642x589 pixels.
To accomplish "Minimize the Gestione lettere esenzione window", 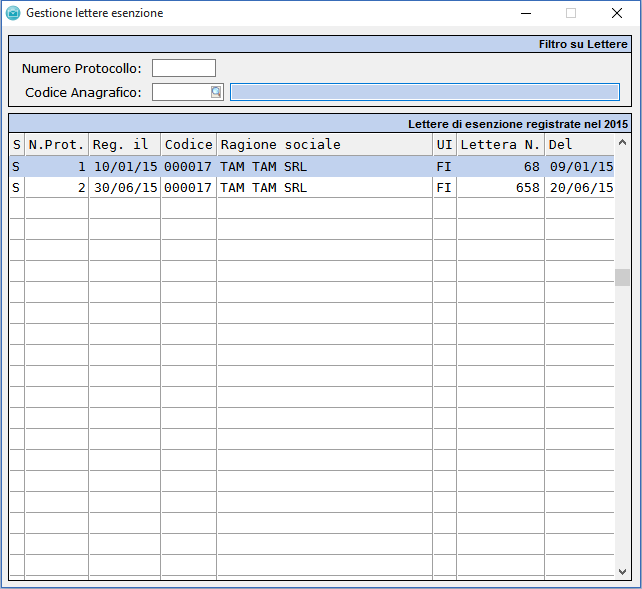I will 525,13.
